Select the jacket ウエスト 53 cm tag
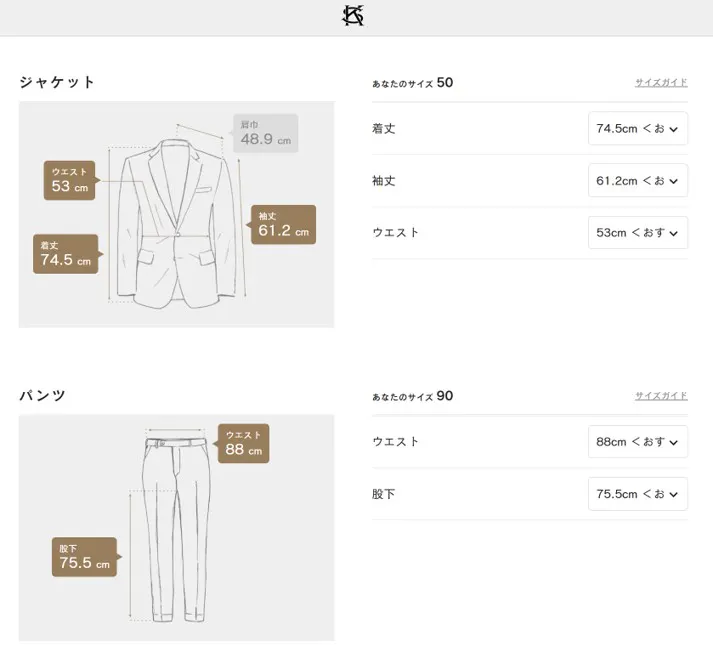This screenshot has height=658, width=713. coord(70,181)
